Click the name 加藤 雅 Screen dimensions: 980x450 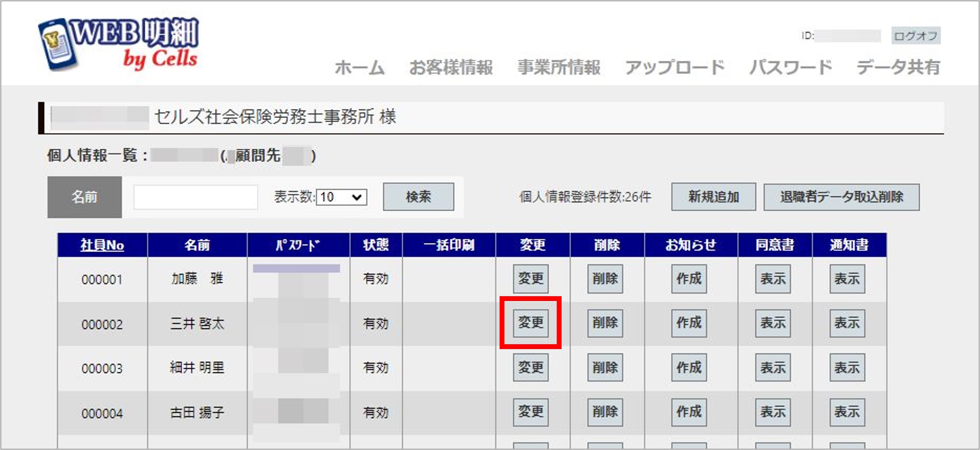[x=197, y=278]
